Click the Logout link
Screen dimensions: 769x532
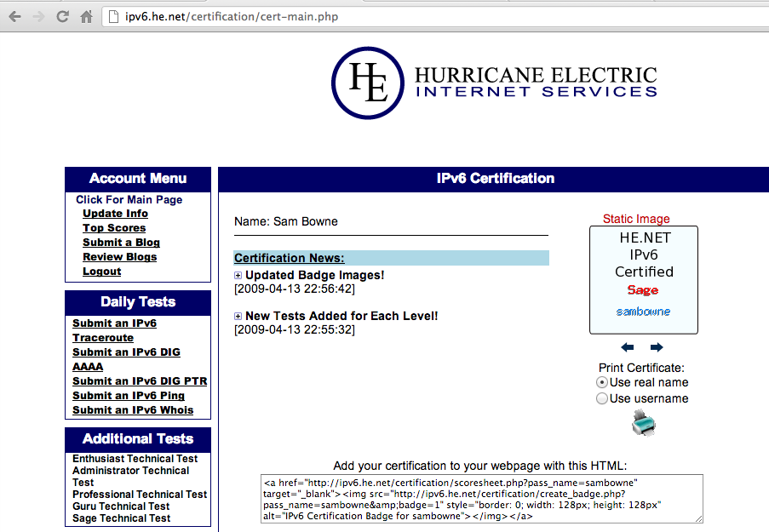point(101,272)
